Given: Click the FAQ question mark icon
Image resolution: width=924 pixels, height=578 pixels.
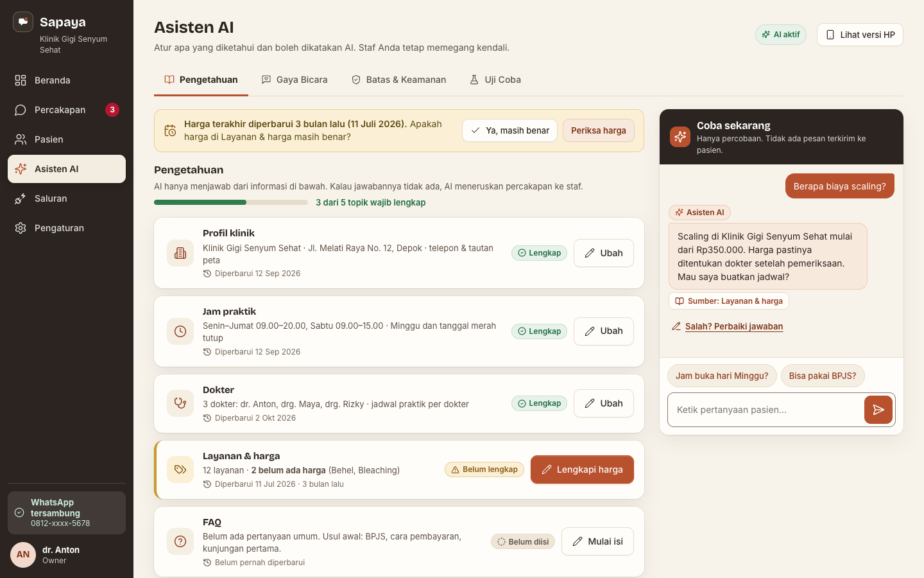Looking at the screenshot, I should click(x=180, y=541).
